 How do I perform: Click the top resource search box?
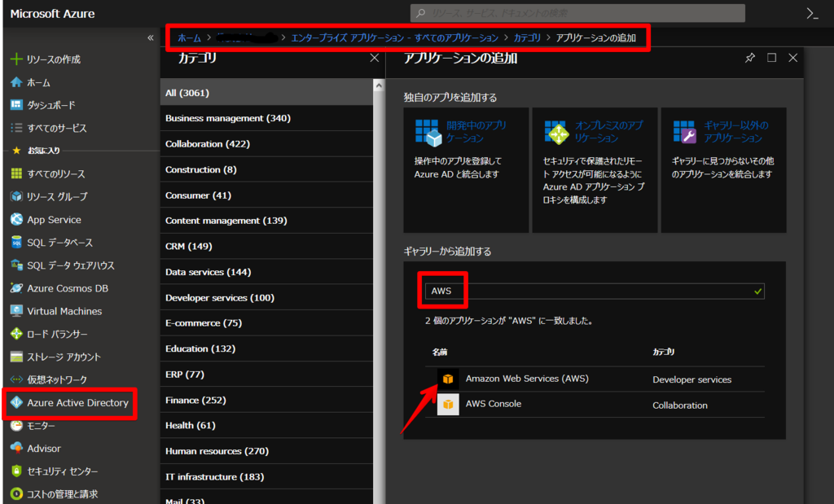coord(577,13)
